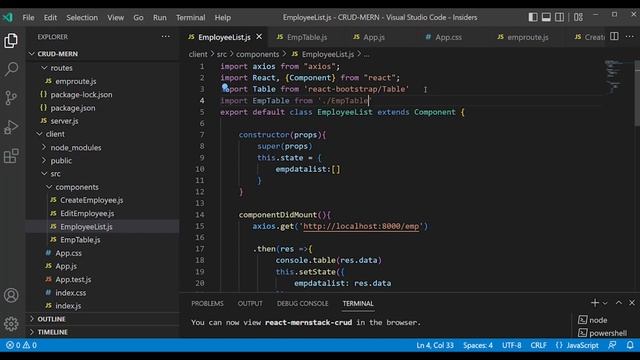Switch to the EmpTable.js tab
The width and height of the screenshot is (640, 360).
coord(307,37)
